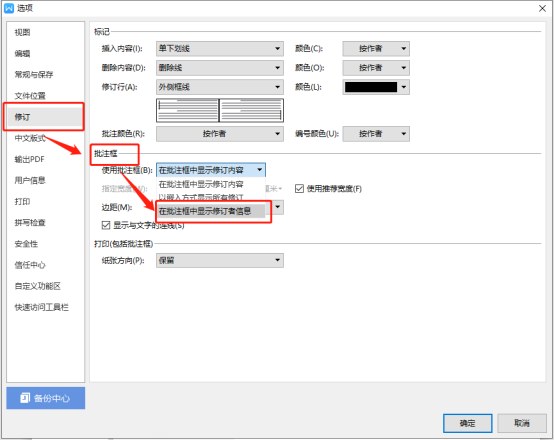
Task: Choose 在批注框中显示修订者信息 option
Action: [x=211, y=211]
